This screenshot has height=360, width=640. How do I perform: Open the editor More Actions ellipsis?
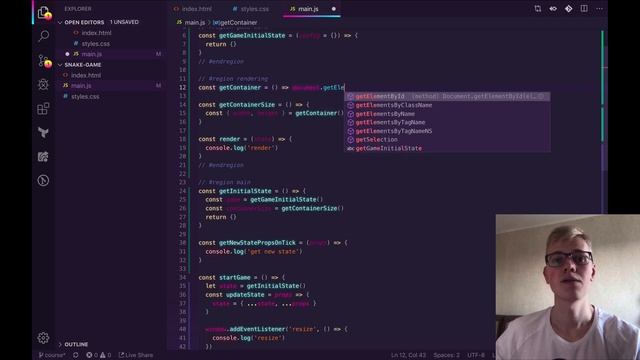coord(599,9)
